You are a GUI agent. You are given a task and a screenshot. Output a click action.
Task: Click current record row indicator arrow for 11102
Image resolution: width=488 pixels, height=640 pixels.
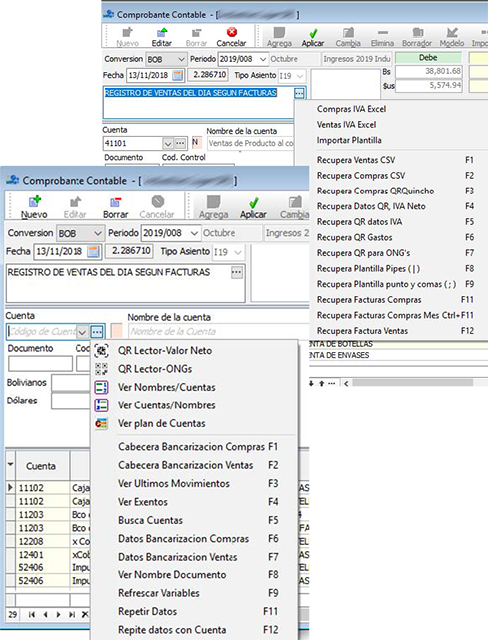(11, 487)
